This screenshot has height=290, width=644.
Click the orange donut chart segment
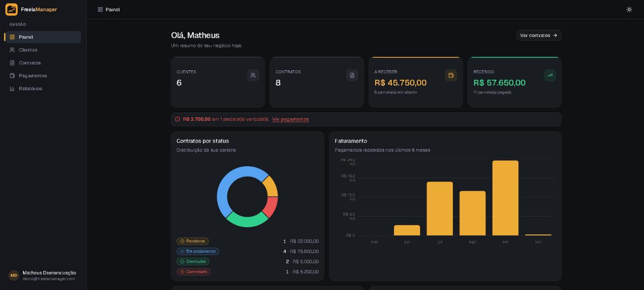coord(271,187)
